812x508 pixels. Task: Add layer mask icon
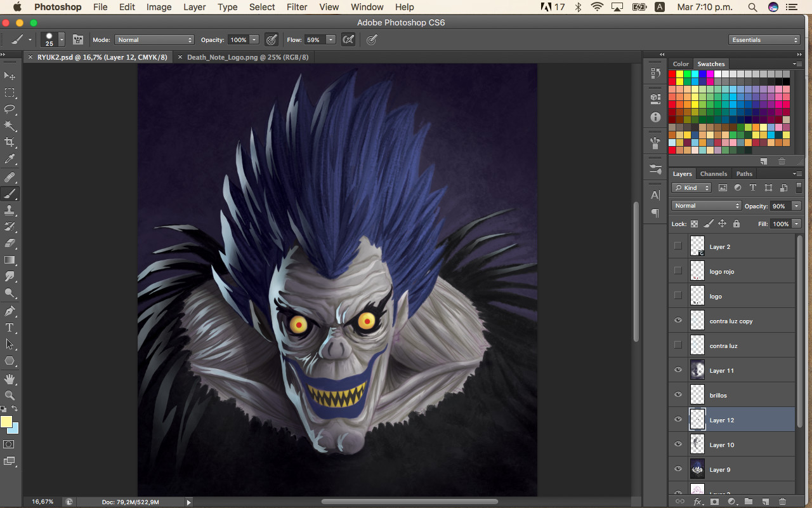(714, 502)
